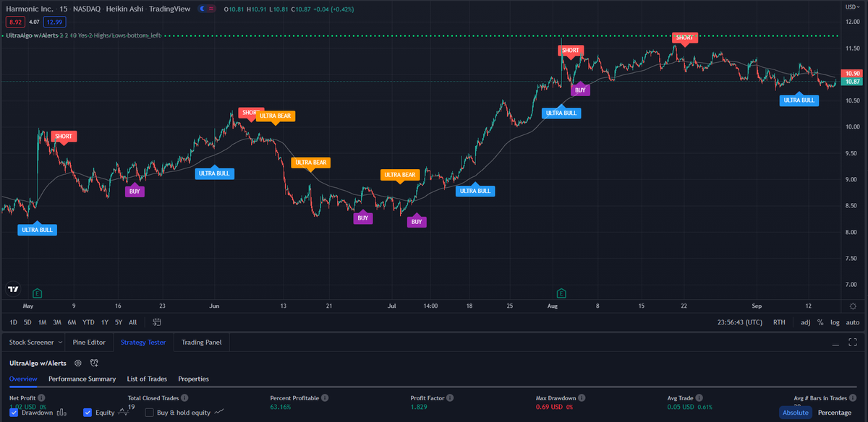Click the strategy alert clock icon
868x422 pixels.
94,363
